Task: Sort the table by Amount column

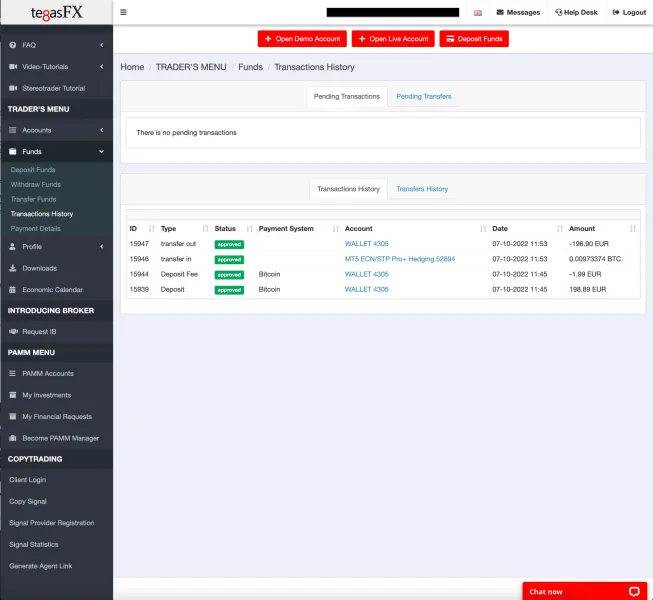Action: tap(601, 229)
